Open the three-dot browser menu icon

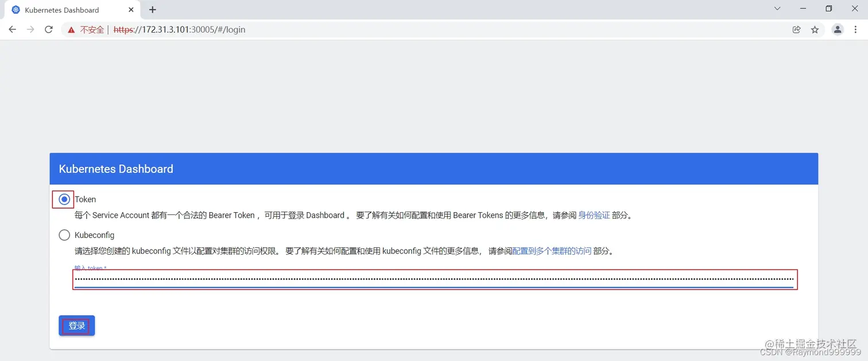click(855, 29)
